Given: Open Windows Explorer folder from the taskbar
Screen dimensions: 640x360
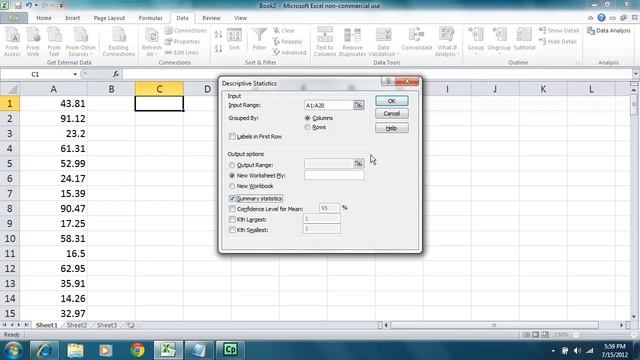Looking at the screenshot, I should [76, 350].
